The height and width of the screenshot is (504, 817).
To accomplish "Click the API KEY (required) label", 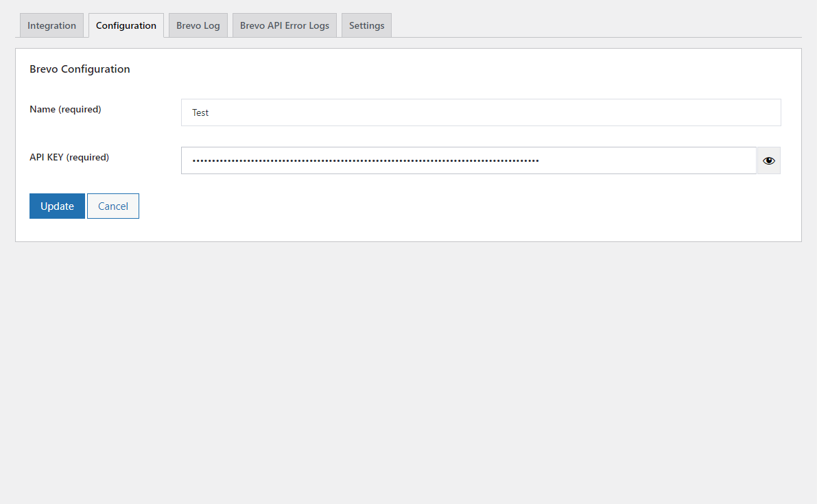I will point(69,157).
